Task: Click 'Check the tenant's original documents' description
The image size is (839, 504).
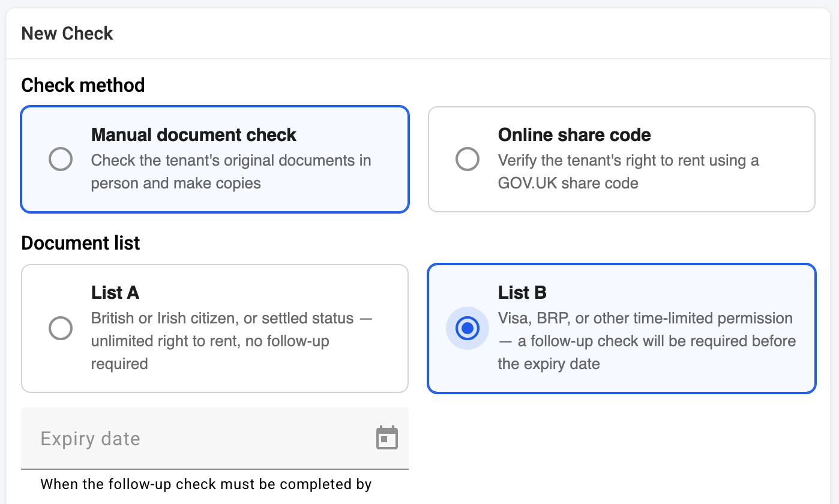Action: pos(231,172)
